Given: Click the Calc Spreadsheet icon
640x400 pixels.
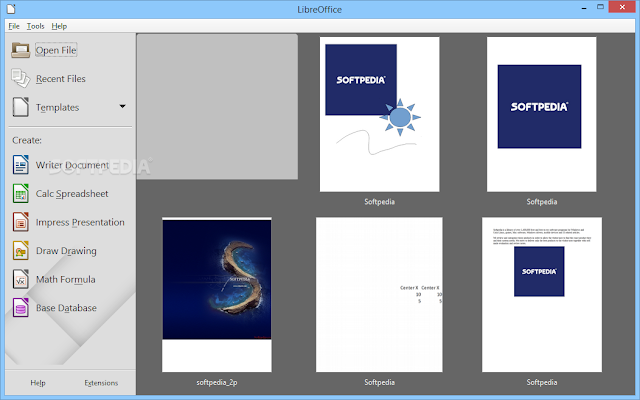Looking at the screenshot, I should click(x=20, y=193).
